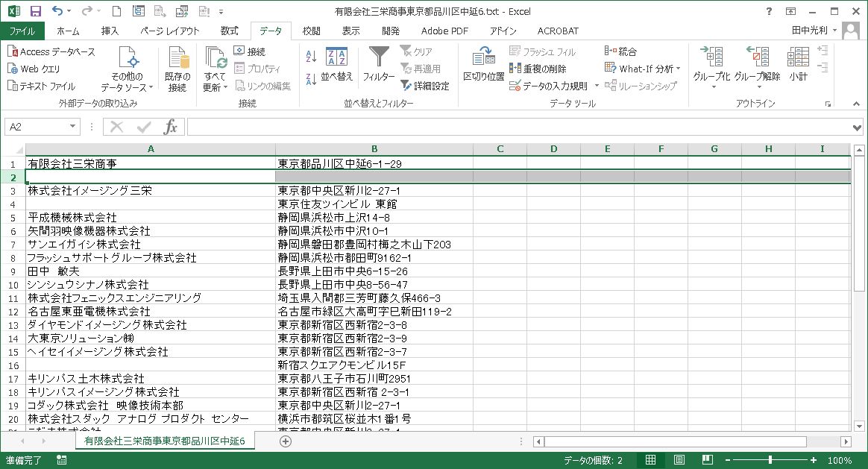Open 区切り位置 text to columns

(483, 64)
